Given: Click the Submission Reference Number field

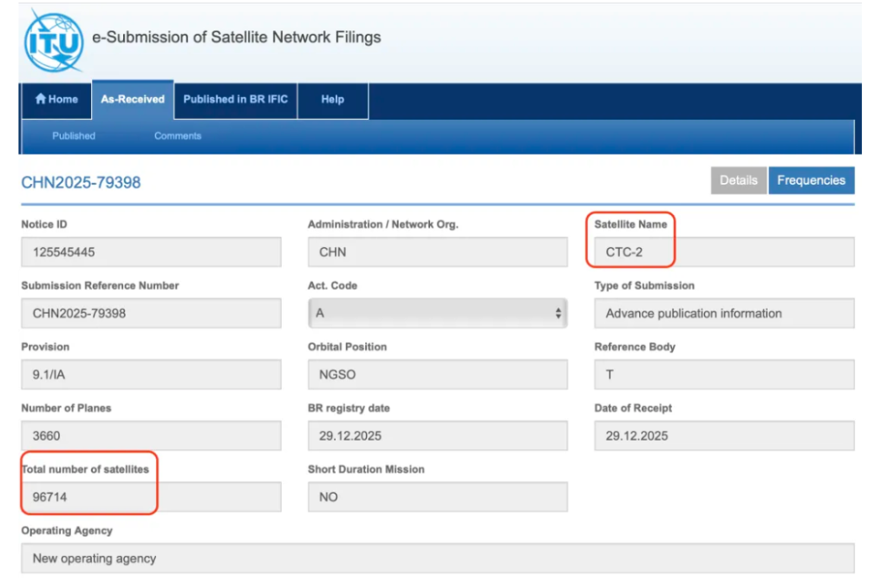Looking at the screenshot, I should tap(151, 313).
